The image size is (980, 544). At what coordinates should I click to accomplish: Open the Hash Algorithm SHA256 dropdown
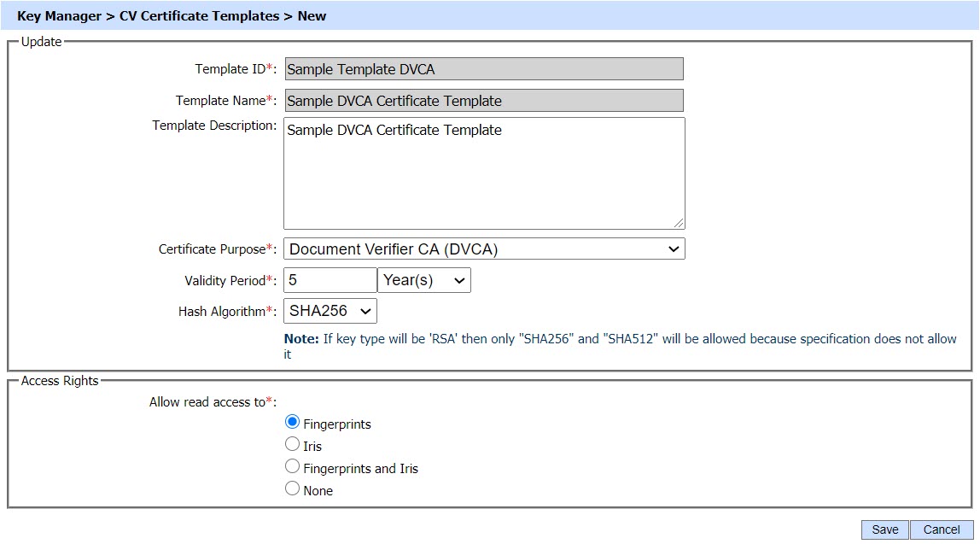click(x=330, y=312)
